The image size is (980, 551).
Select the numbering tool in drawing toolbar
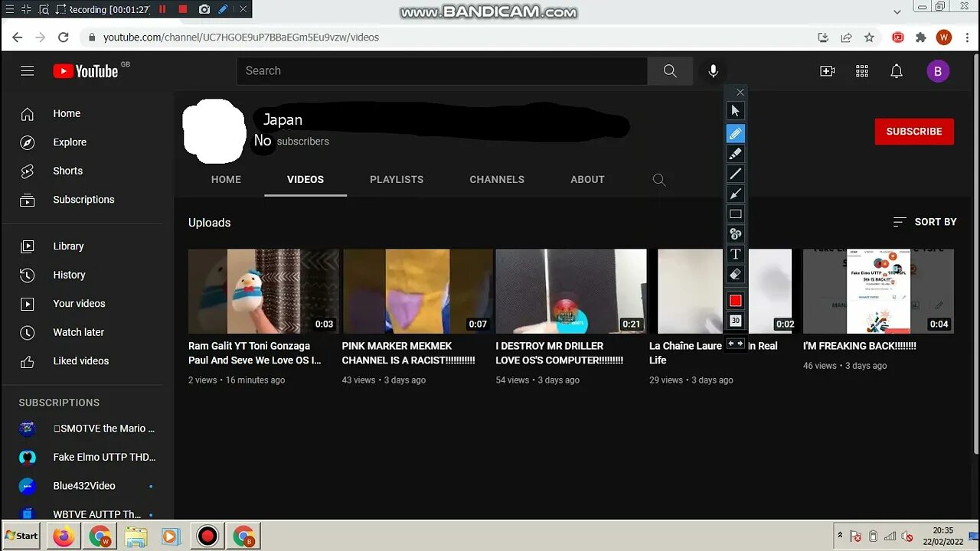pyautogui.click(x=735, y=233)
